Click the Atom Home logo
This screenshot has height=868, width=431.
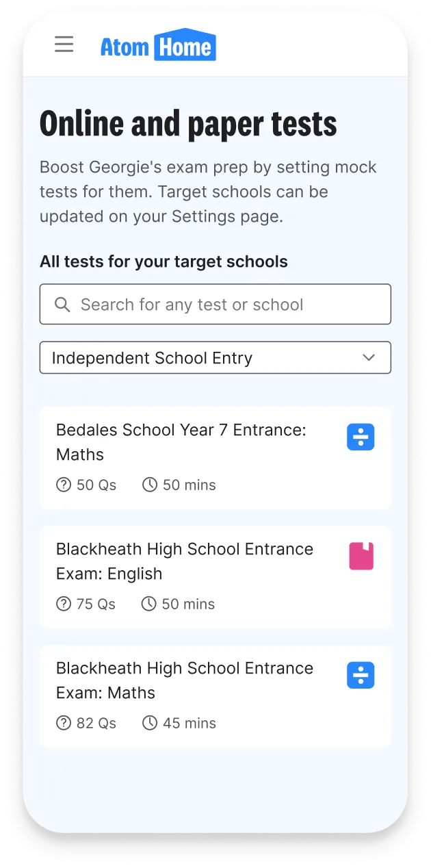[x=158, y=44]
